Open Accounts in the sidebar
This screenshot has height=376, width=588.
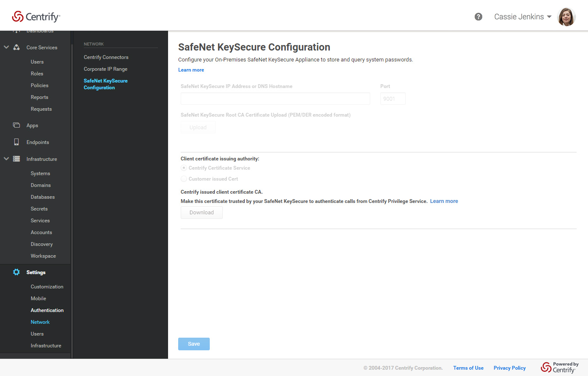[x=41, y=232]
